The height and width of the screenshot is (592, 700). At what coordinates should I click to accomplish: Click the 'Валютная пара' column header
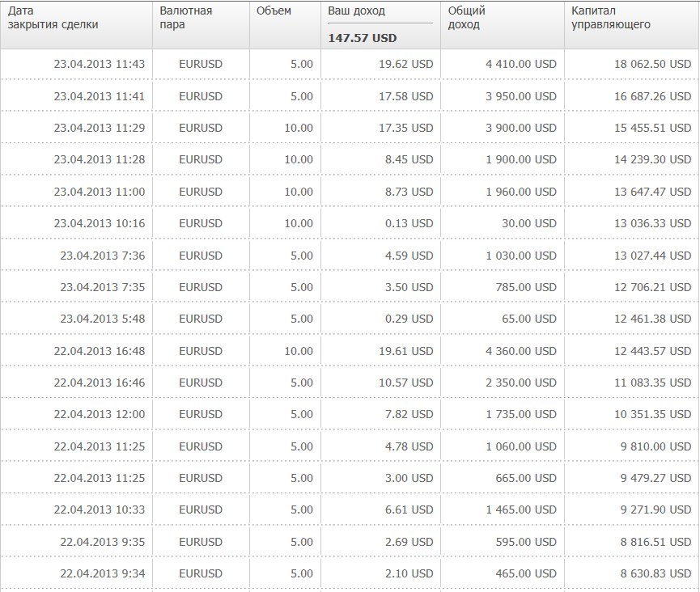click(186, 18)
